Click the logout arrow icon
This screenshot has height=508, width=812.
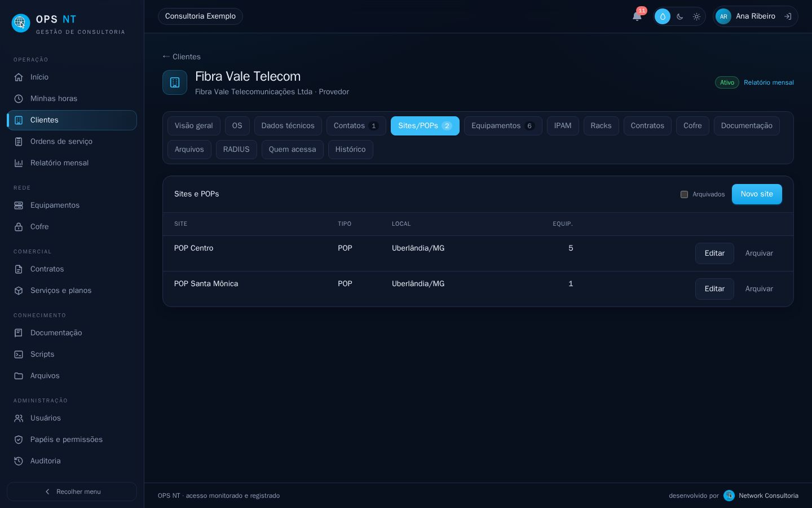(x=788, y=16)
